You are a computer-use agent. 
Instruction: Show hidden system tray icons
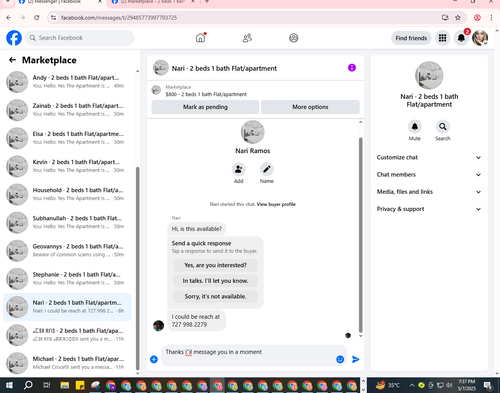point(412,385)
